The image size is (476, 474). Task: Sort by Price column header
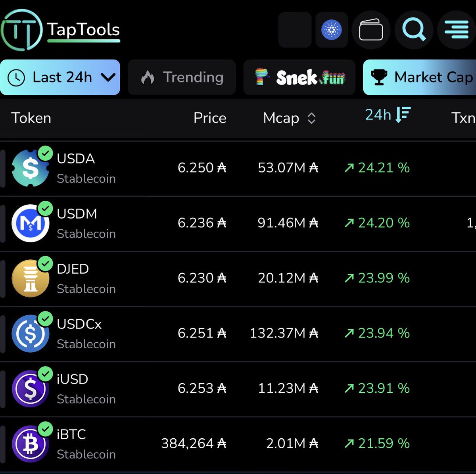[x=209, y=118]
